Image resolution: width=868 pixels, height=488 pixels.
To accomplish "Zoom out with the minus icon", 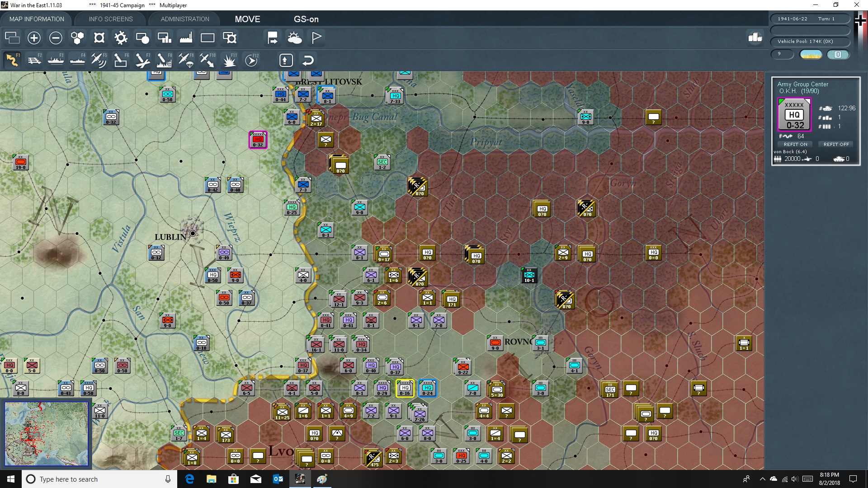I will [x=56, y=38].
